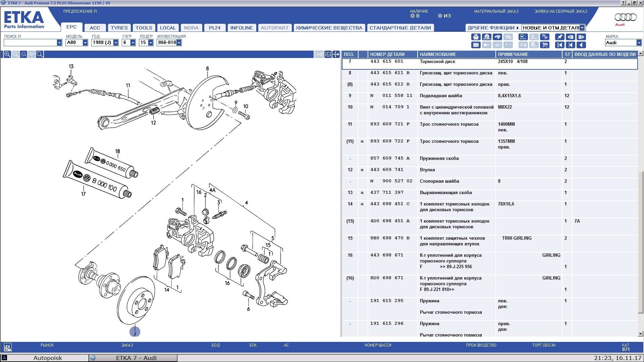Click the single shopping cart icon
Image resolution: width=644 pixels, height=362 pixels.
pos(545,45)
